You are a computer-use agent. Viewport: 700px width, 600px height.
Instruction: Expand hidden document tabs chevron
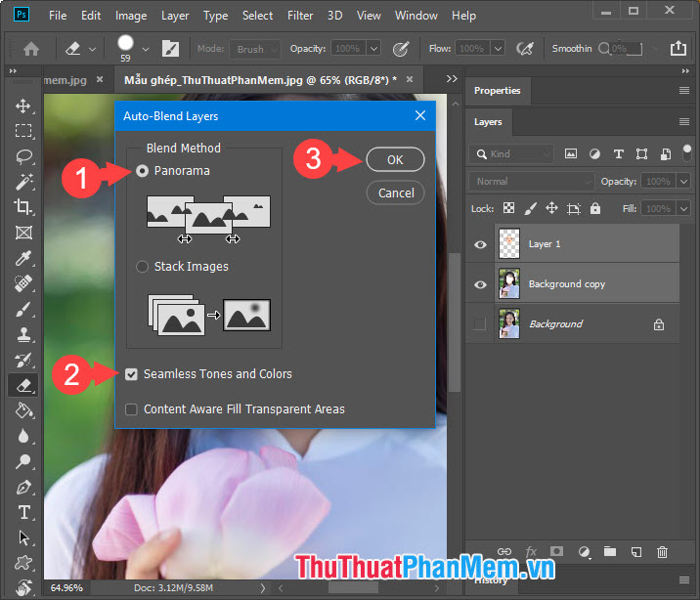pyautogui.click(x=452, y=79)
